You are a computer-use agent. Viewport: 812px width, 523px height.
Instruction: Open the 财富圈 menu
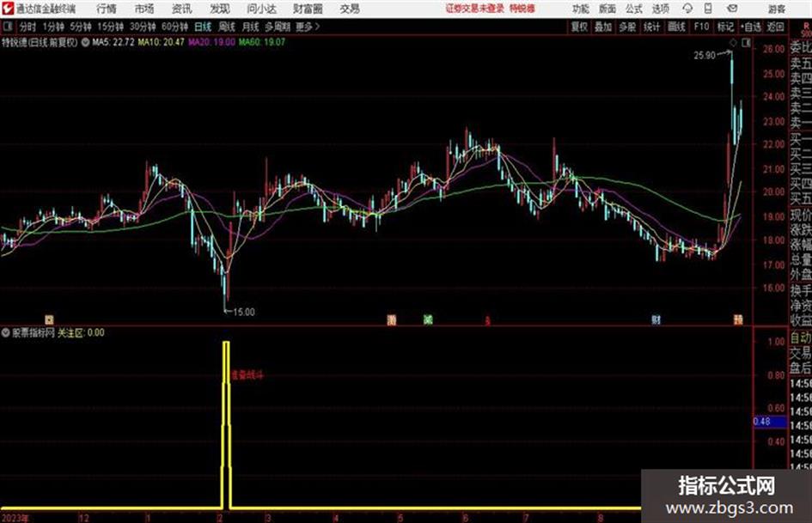(308, 9)
